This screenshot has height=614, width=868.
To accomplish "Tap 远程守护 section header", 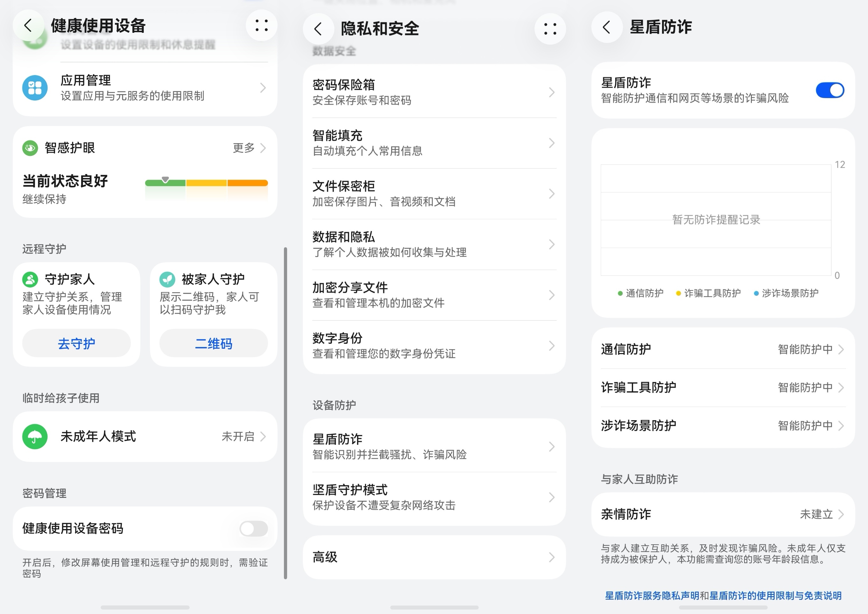I will [x=44, y=249].
